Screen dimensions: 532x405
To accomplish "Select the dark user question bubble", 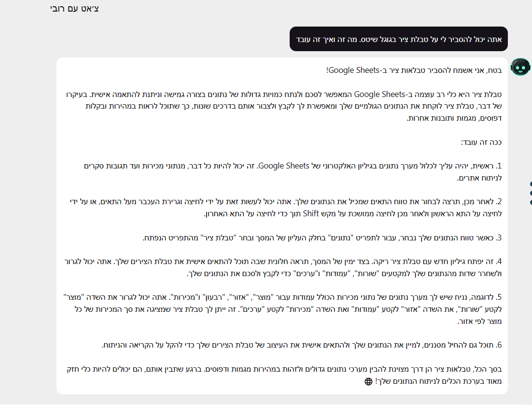I will (398, 39).
